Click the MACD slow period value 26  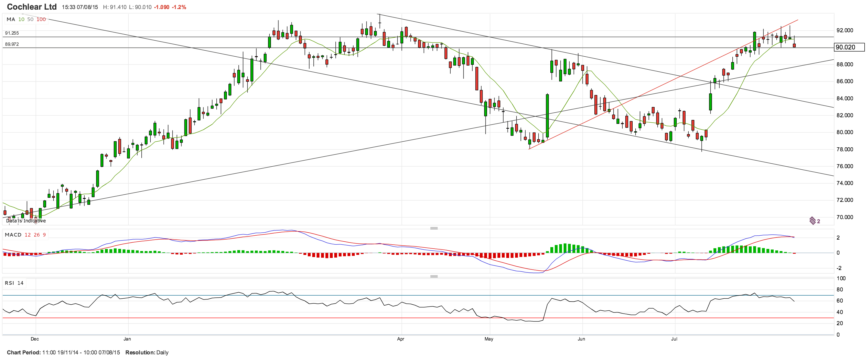[x=37, y=235]
